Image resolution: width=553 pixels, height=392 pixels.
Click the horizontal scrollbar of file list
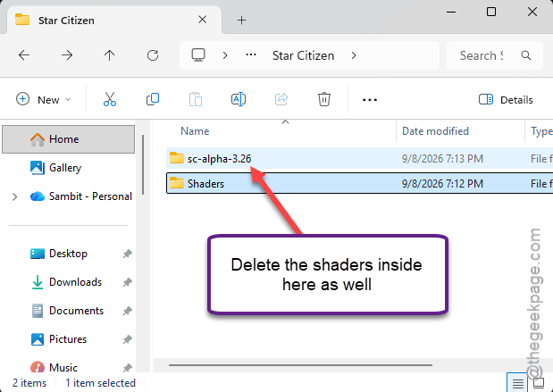pos(300,365)
